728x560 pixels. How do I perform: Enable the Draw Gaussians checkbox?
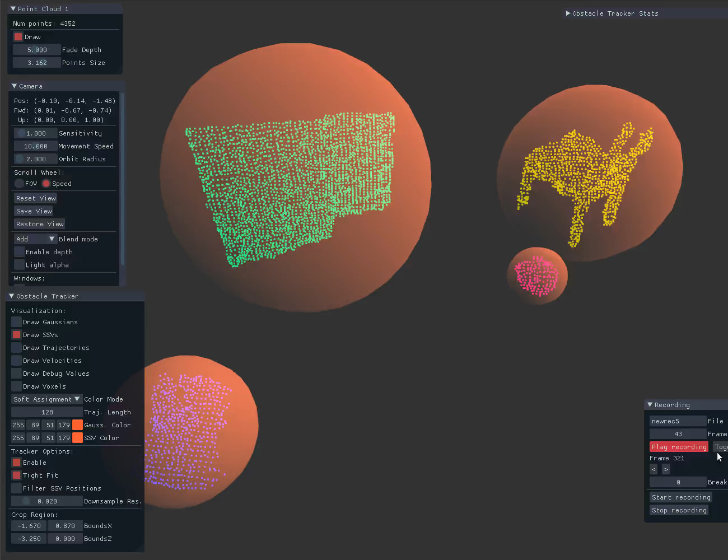[16, 322]
